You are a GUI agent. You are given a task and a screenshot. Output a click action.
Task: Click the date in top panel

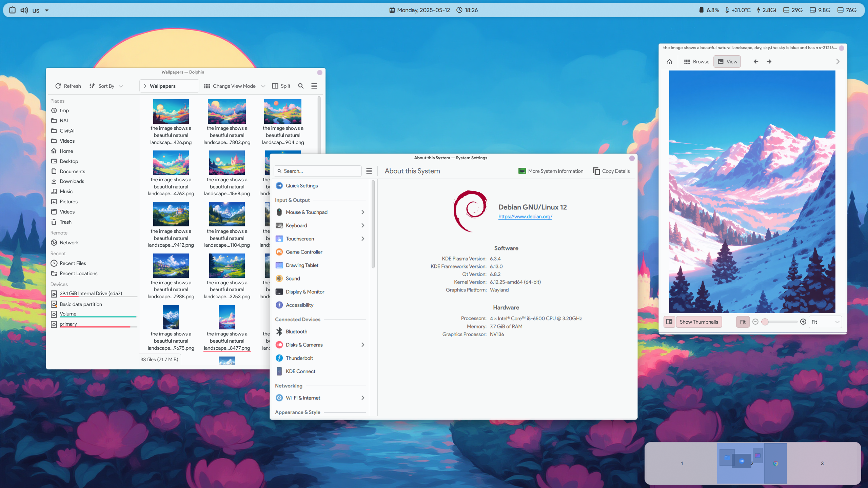pyautogui.click(x=420, y=10)
